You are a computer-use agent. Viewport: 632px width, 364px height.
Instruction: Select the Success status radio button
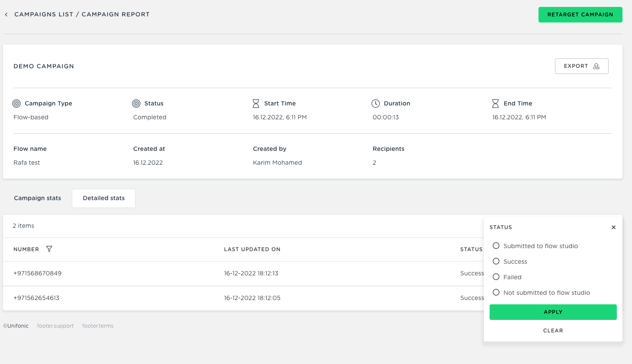click(x=496, y=262)
